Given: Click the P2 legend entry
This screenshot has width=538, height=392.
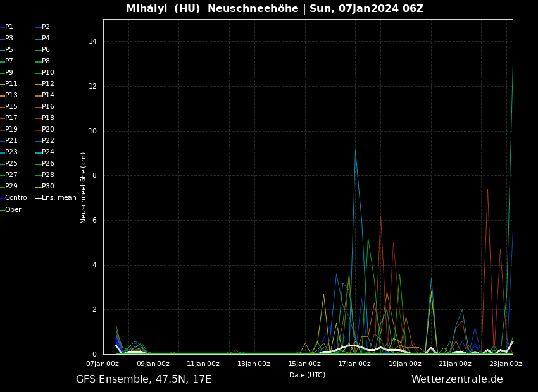Looking at the screenshot, I should tap(46, 27).
